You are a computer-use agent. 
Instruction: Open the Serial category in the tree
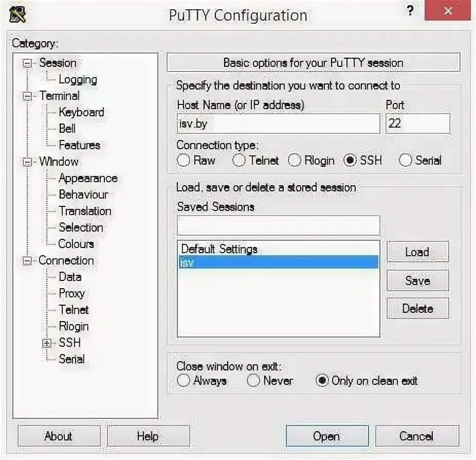click(71, 359)
